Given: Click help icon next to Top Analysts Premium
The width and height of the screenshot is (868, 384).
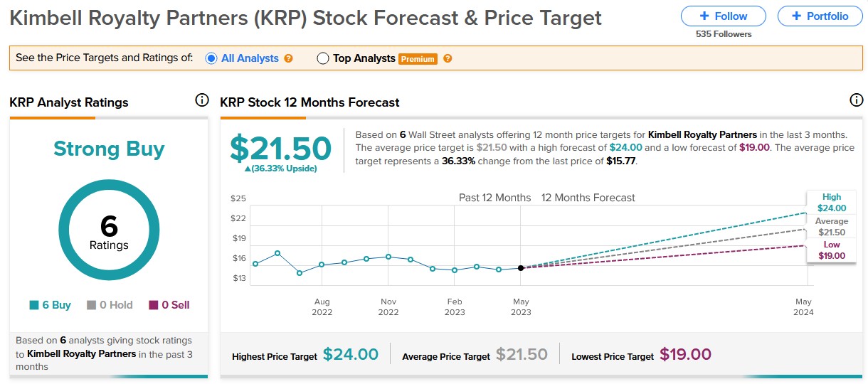Looking at the screenshot, I should [448, 58].
